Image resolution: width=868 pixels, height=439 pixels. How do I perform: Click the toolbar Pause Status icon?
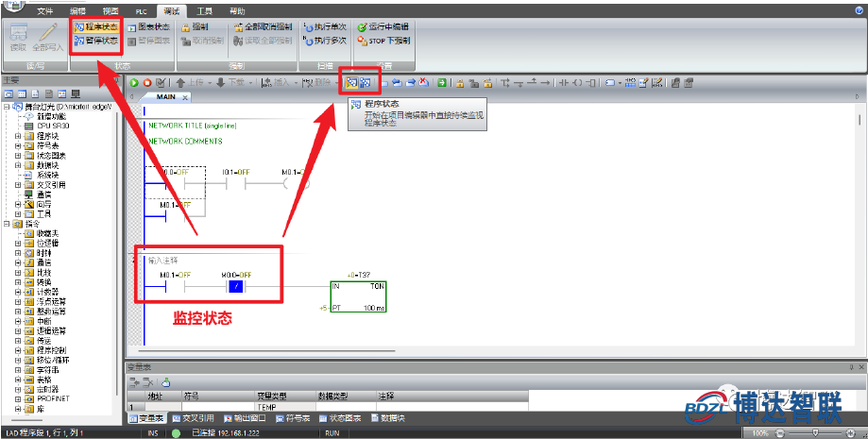point(366,83)
